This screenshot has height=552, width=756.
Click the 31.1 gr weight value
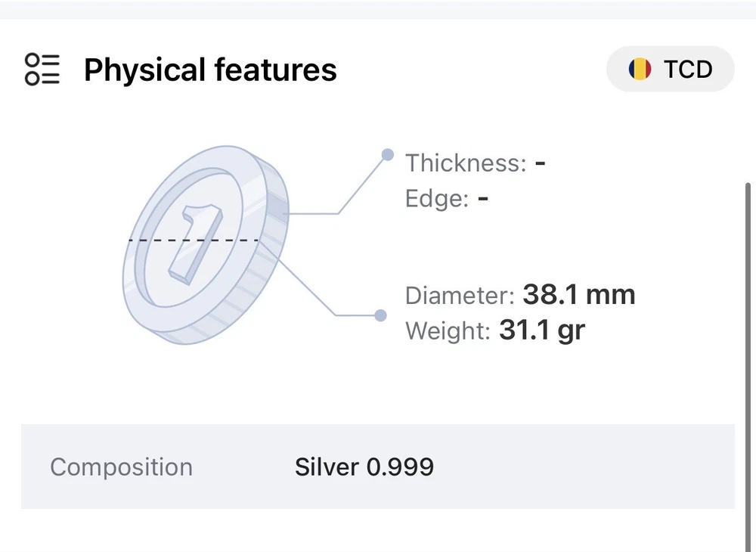click(542, 330)
